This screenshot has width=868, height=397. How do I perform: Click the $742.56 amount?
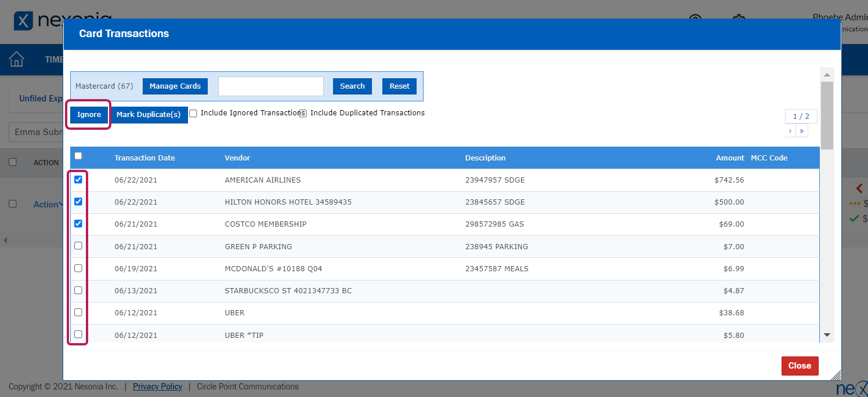(729, 180)
